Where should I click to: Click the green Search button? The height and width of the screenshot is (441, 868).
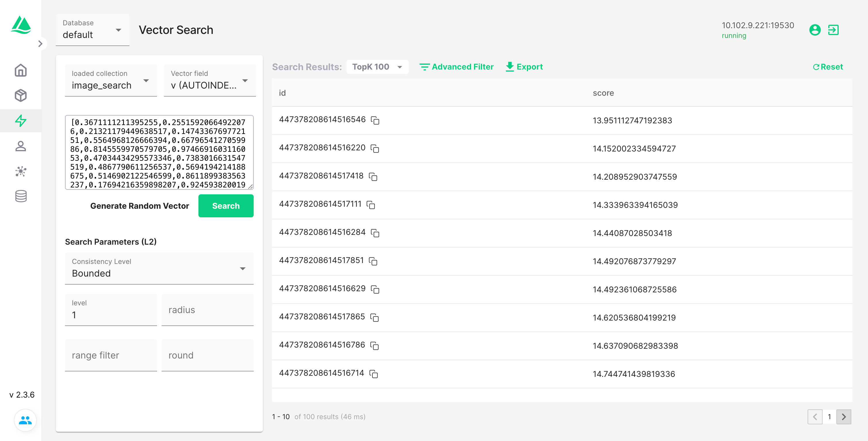click(x=226, y=206)
